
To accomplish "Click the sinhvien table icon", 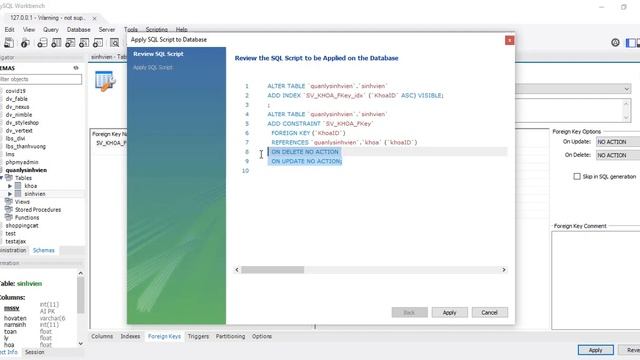I will (18, 194).
